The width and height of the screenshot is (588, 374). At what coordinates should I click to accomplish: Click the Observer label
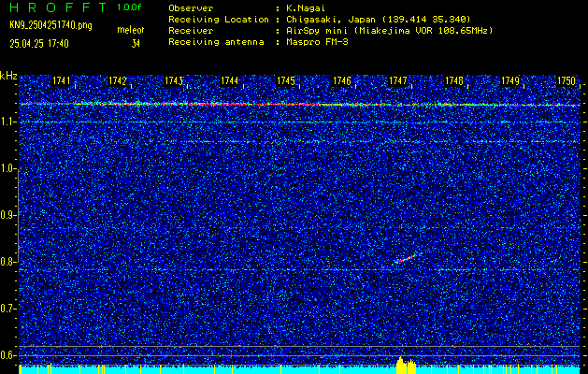pos(191,7)
